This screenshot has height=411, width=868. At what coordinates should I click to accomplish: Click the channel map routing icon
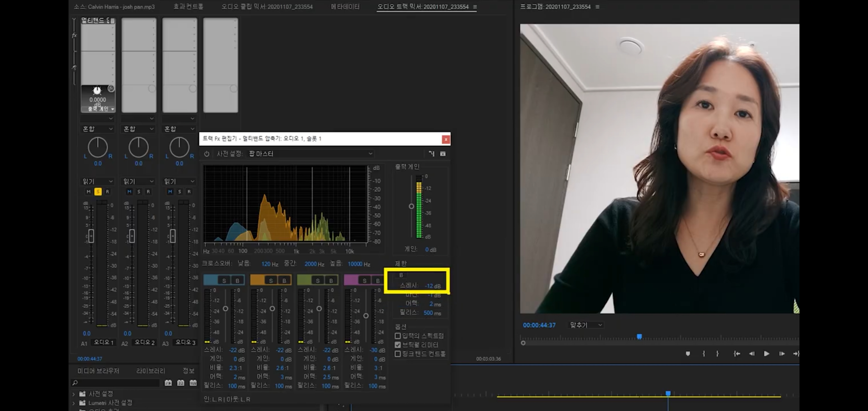pos(432,154)
